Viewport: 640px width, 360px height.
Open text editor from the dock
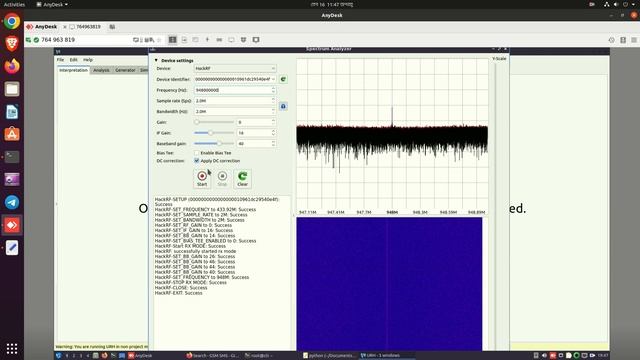pyautogui.click(x=12, y=248)
